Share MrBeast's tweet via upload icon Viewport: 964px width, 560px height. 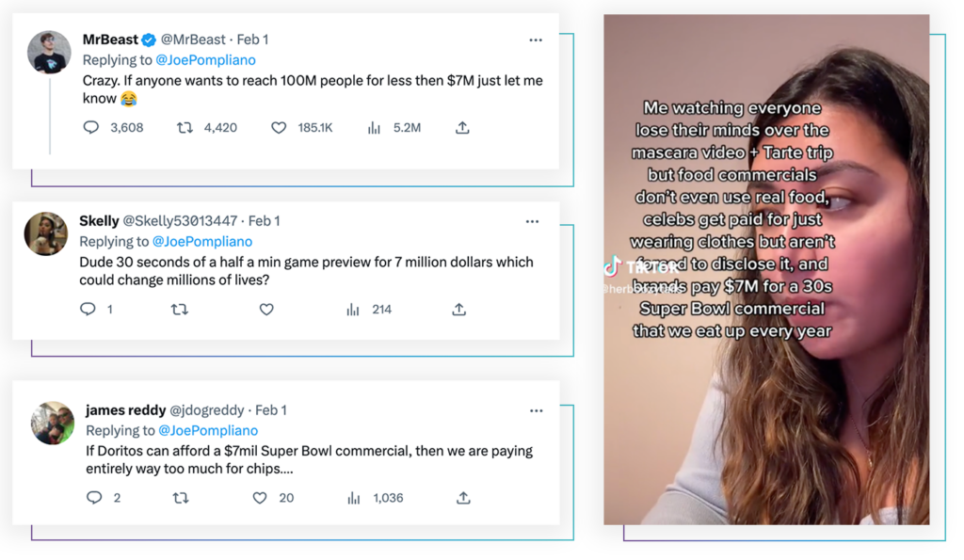click(x=462, y=128)
